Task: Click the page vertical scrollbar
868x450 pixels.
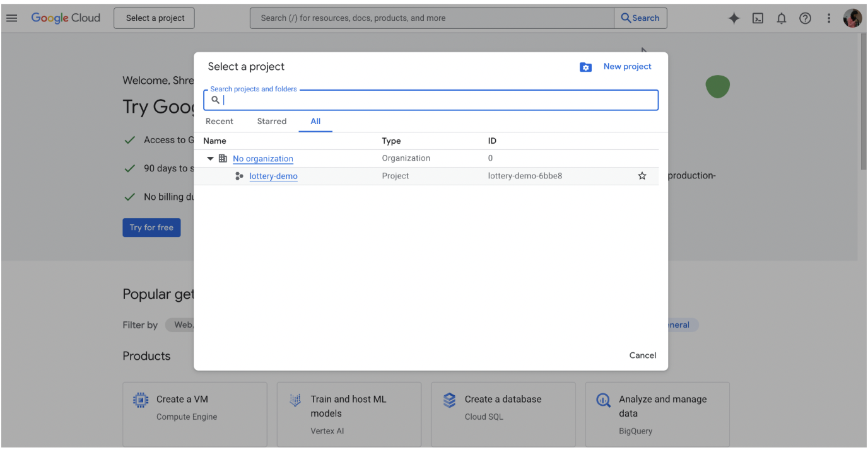Action: (x=864, y=101)
